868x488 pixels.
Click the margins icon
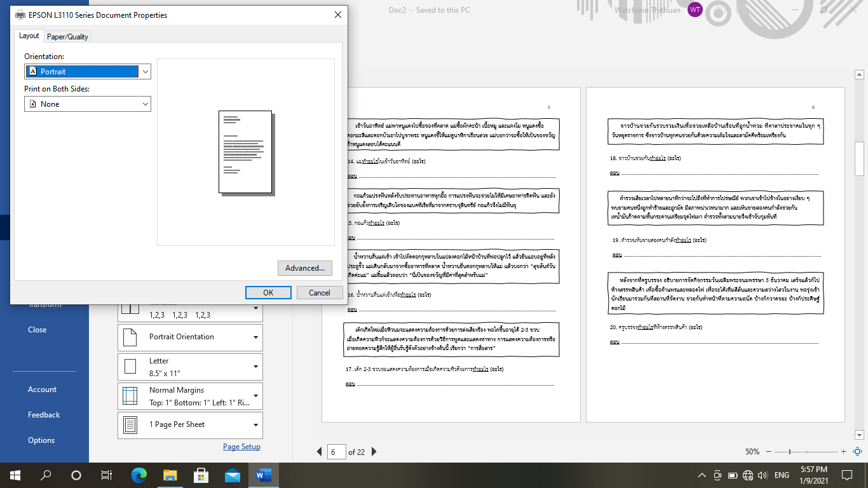coord(130,396)
